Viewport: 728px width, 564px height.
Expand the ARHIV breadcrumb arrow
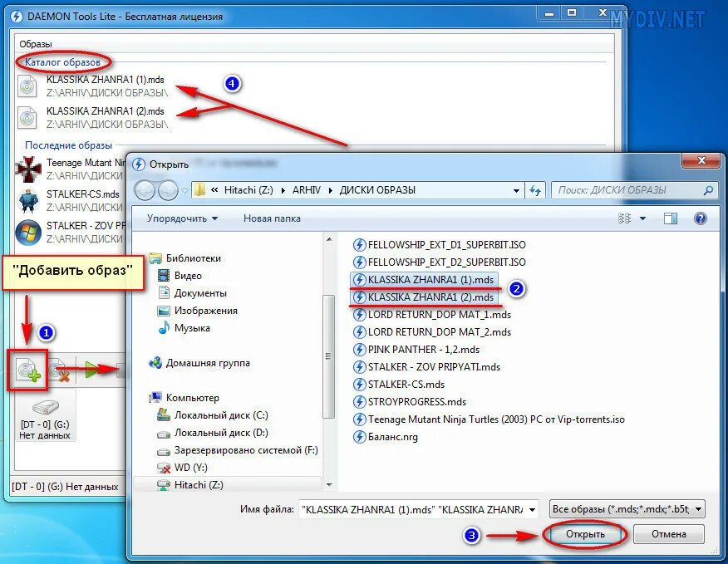coord(331,191)
